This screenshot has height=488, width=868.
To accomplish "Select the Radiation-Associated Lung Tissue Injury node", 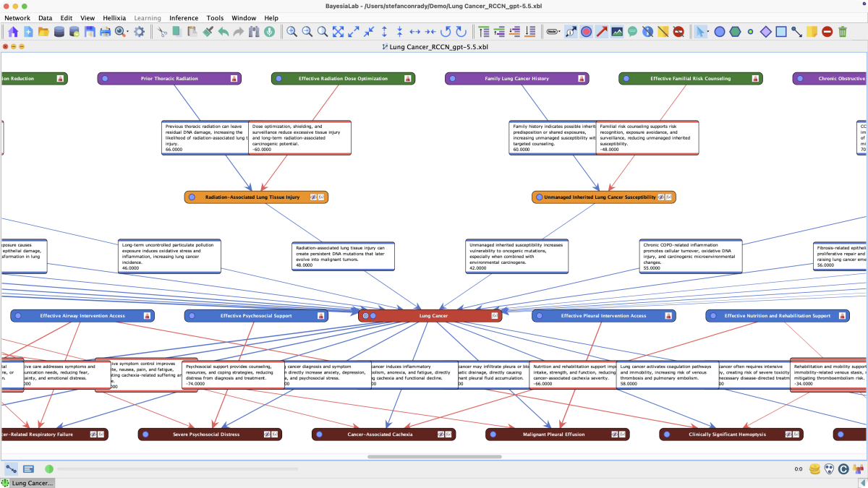I will [256, 197].
